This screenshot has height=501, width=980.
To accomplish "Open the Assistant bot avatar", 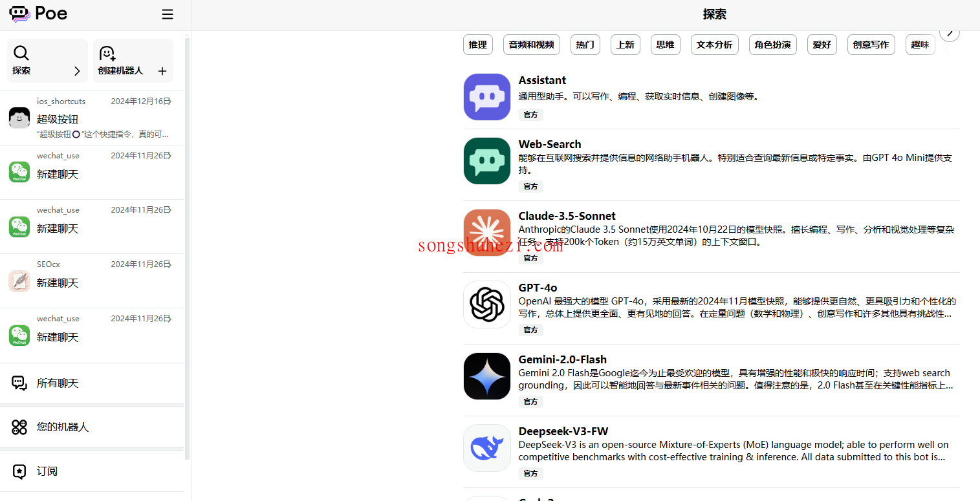I will point(487,97).
